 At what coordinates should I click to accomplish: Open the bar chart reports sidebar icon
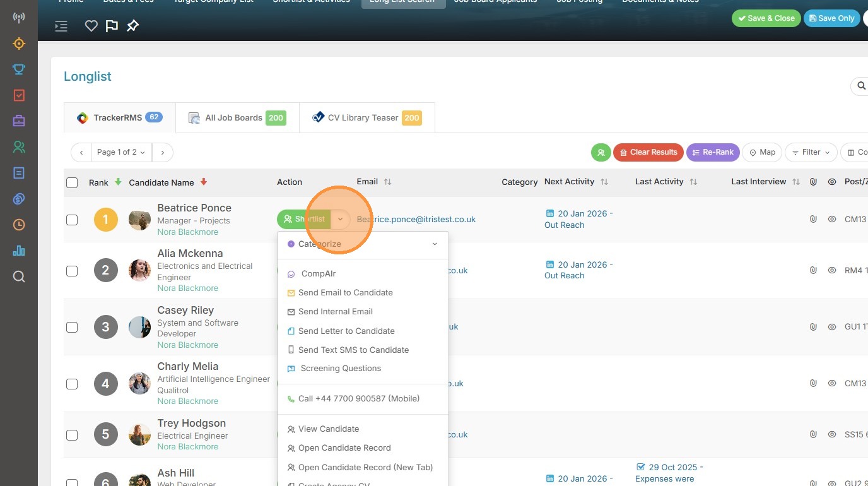click(x=19, y=251)
